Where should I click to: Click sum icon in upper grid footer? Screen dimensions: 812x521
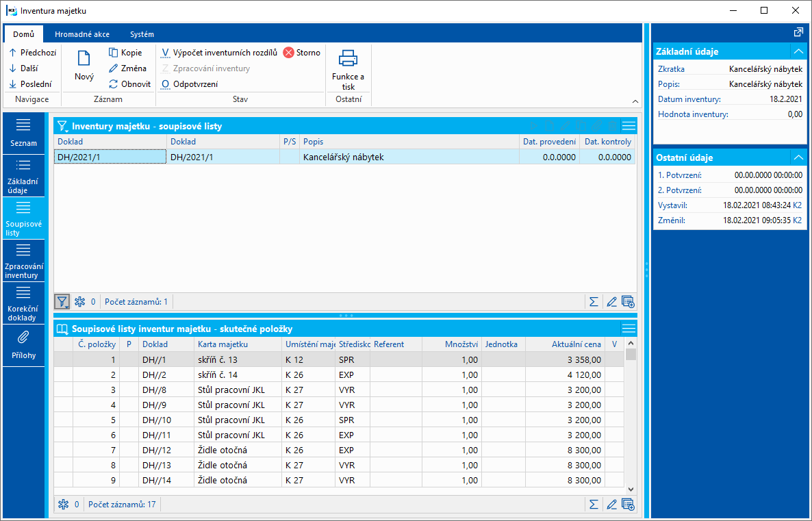594,302
